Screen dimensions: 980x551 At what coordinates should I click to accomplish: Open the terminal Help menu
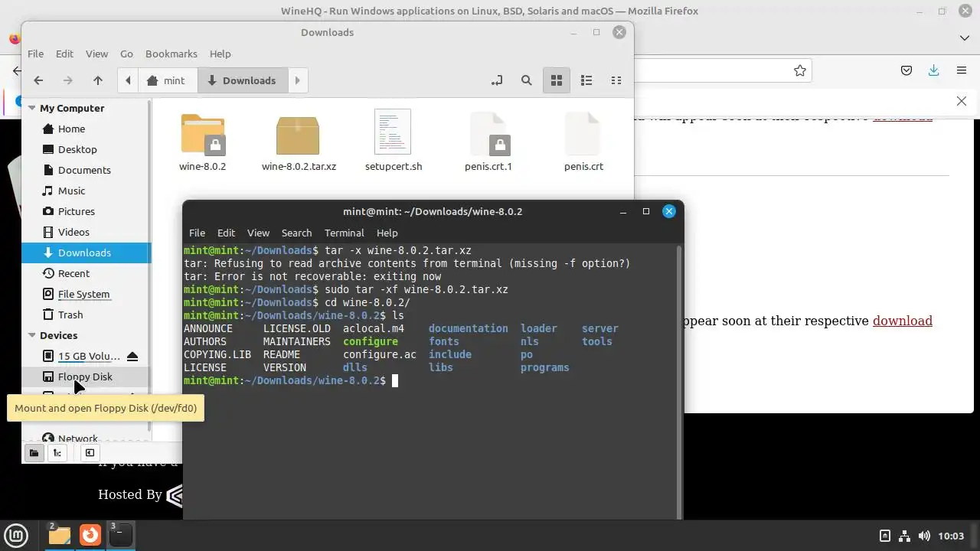(387, 233)
